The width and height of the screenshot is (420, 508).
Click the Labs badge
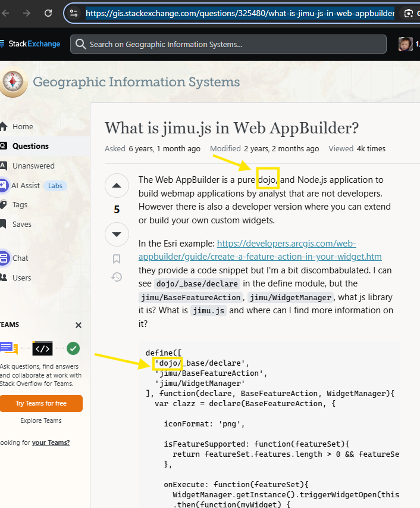[55, 186]
